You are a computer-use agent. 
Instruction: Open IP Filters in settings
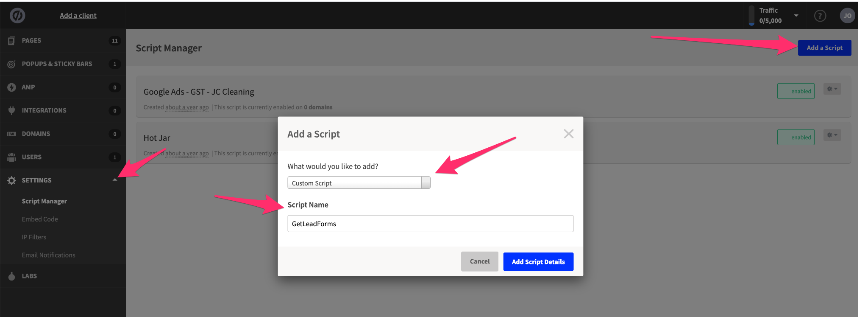coord(34,237)
